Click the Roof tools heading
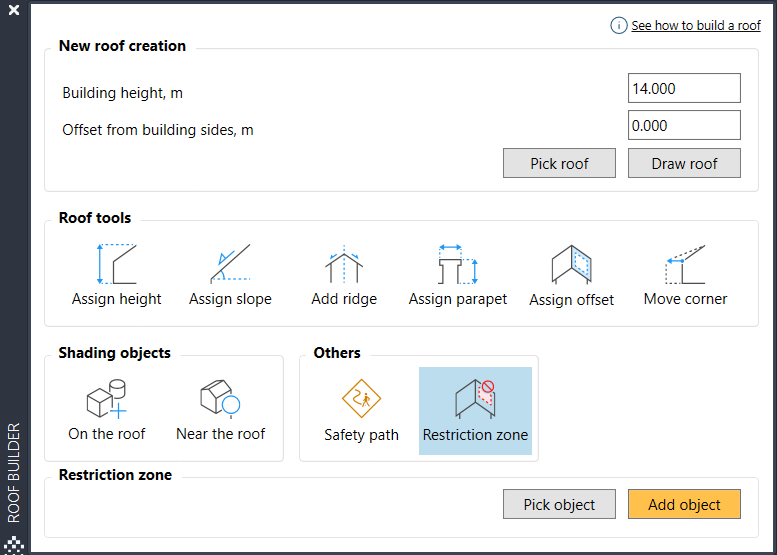The height and width of the screenshot is (555, 777). click(x=95, y=218)
